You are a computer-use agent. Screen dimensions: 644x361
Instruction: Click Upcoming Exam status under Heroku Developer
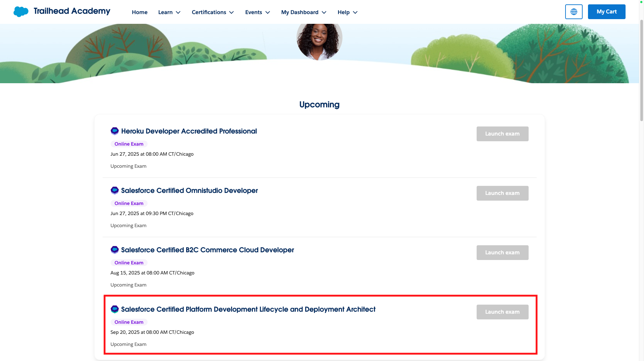click(128, 166)
